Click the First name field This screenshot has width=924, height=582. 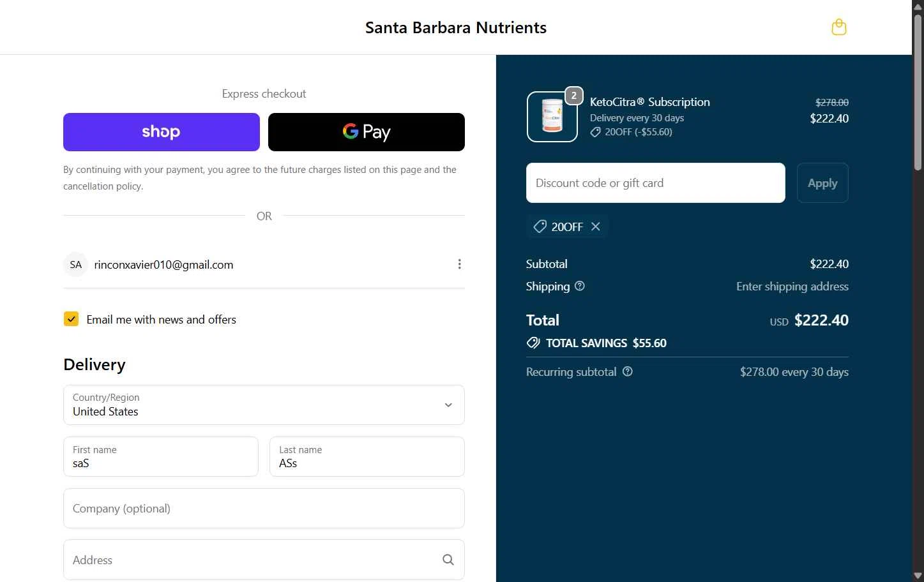pos(161,456)
